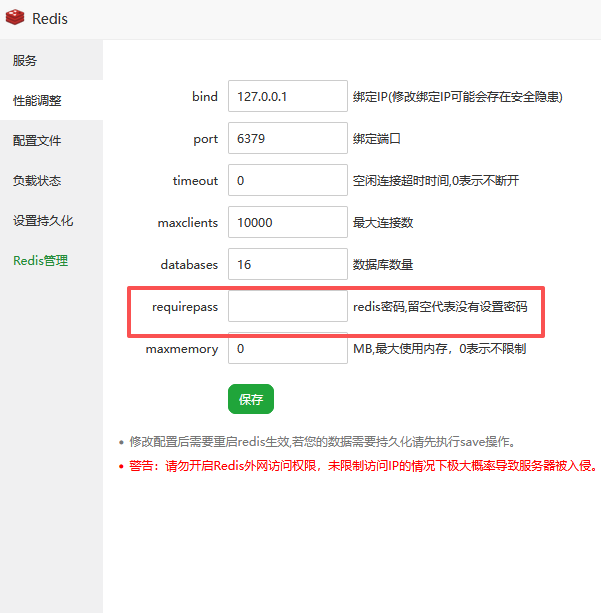
Task: Open the 服务 tab
Action: (x=51, y=60)
